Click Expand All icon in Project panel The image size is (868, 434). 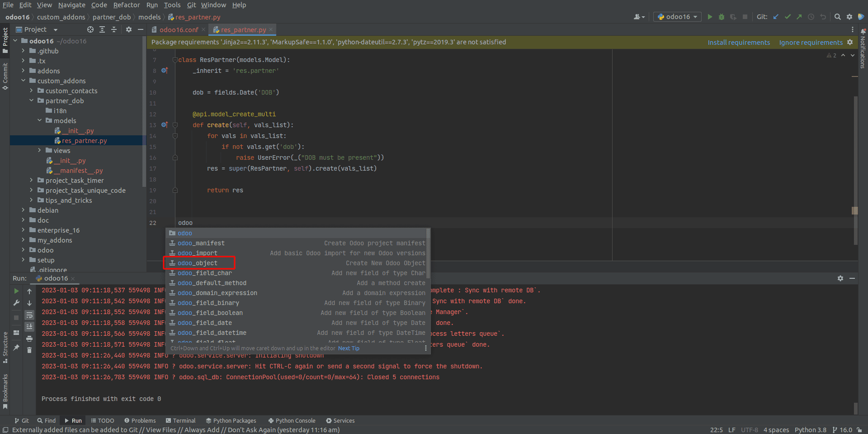102,29
